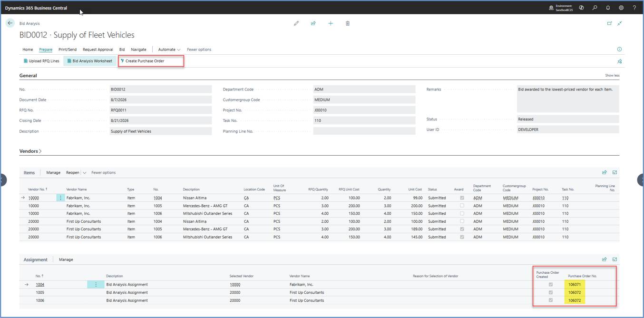
Task: Sort by Vendor No. column header
Action: [38, 189]
